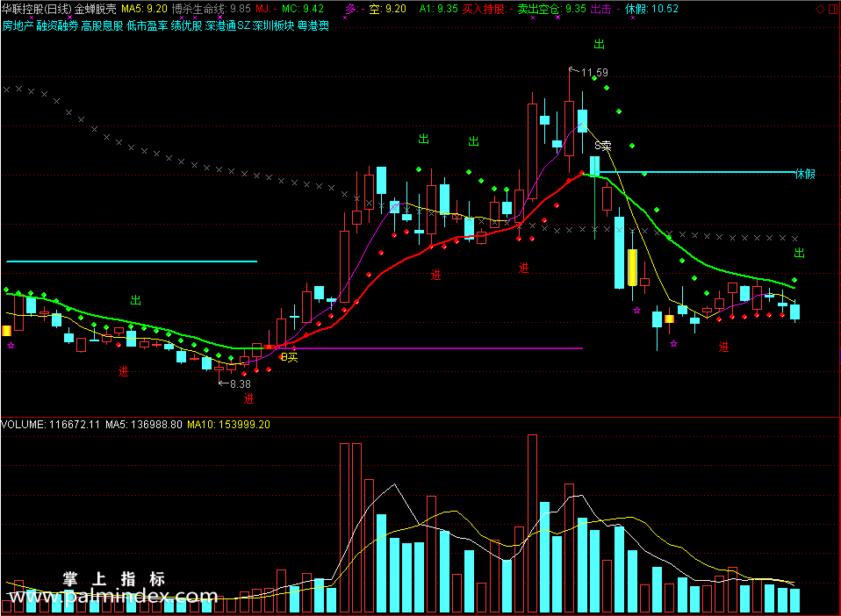841x616 pixels.
Task: Click the 休假 label at the cyan line's end
Action: click(805, 174)
